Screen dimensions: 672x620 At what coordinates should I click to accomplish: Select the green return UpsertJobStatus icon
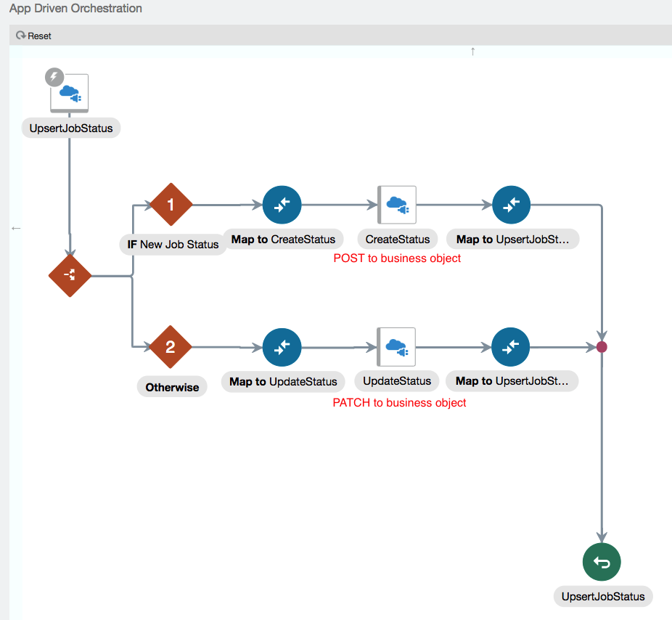(602, 562)
